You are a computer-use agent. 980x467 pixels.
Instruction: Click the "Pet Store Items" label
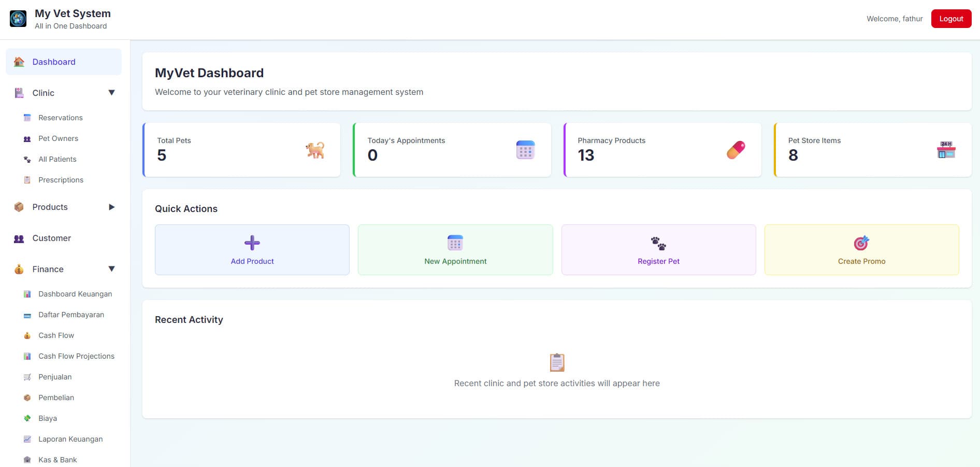click(x=814, y=140)
